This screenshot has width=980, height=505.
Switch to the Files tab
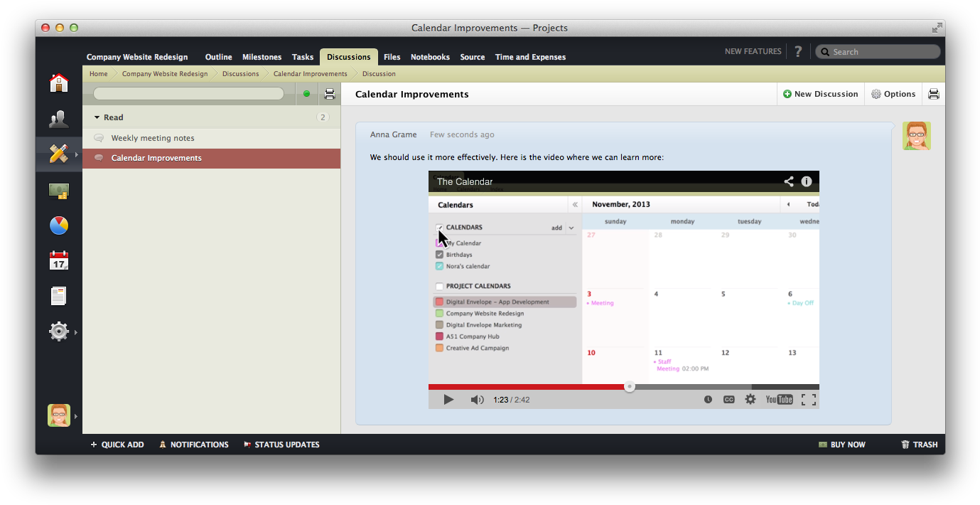392,57
